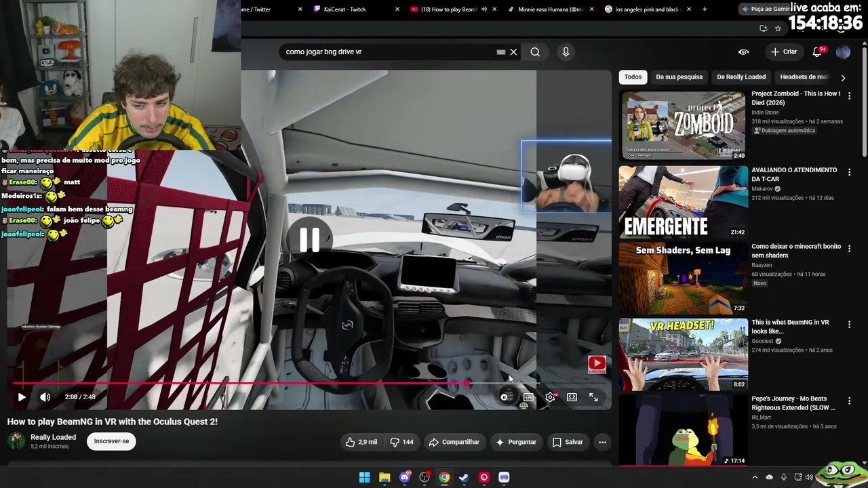Save the video with Salvar
The image size is (868, 488).
click(567, 442)
